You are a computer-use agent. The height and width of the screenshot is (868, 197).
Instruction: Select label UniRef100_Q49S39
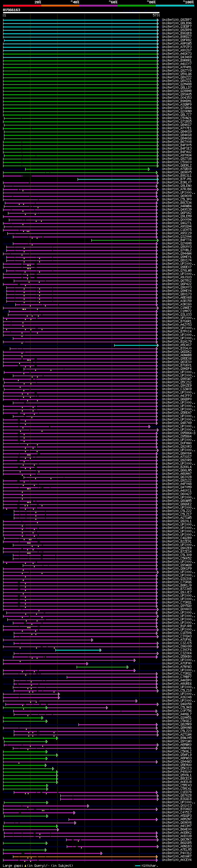tap(177, 209)
